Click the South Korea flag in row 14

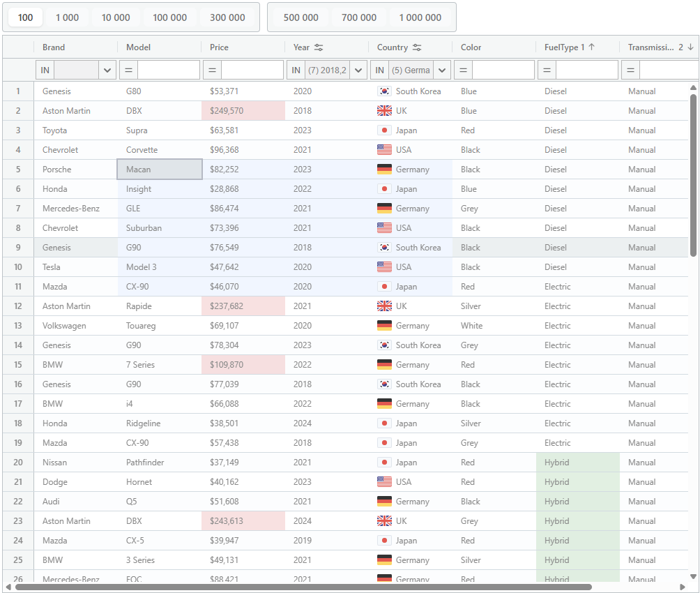click(384, 345)
